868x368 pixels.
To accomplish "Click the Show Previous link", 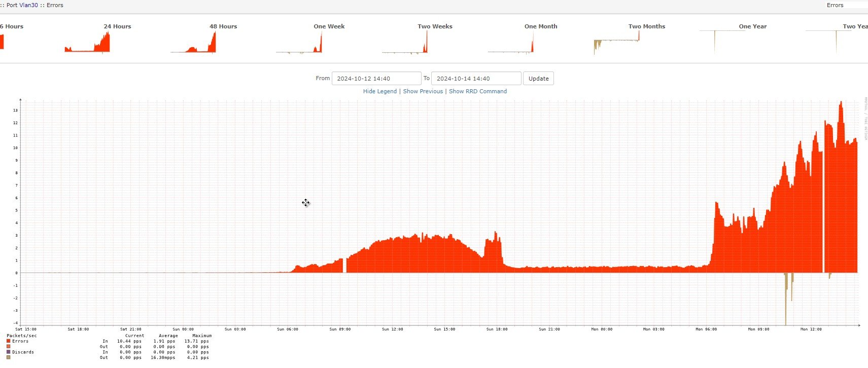I will coord(423,91).
